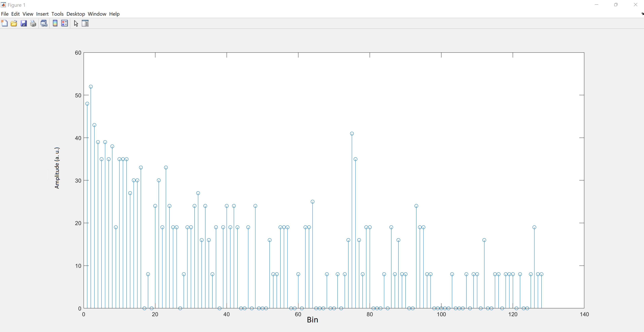This screenshot has width=644, height=332.
Task: Open the Edit menu
Action: pos(15,14)
